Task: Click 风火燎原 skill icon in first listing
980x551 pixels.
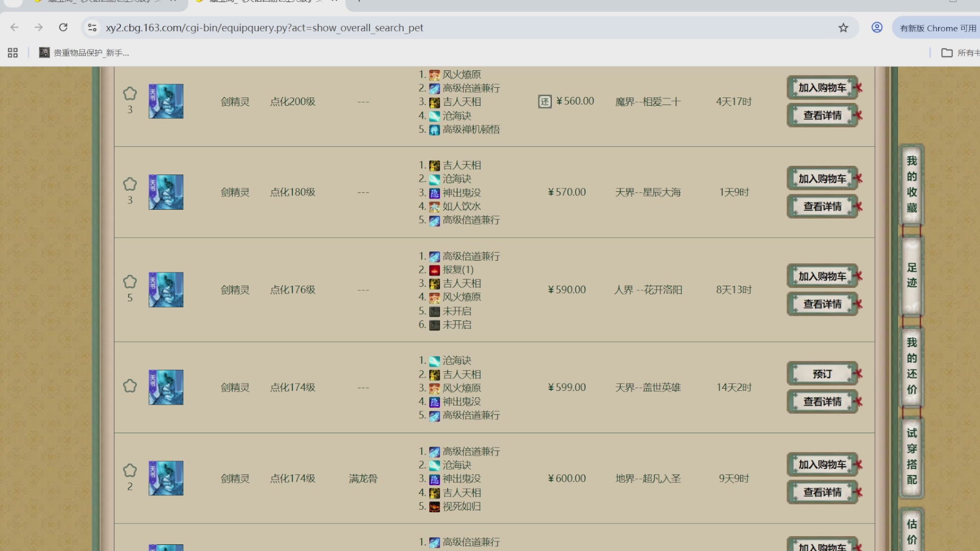Action: click(434, 75)
